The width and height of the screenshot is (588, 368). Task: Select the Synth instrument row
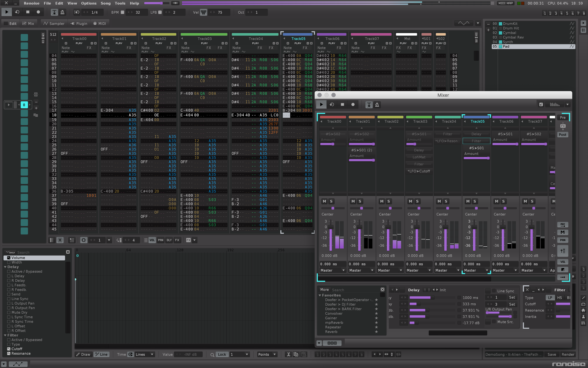[533, 42]
